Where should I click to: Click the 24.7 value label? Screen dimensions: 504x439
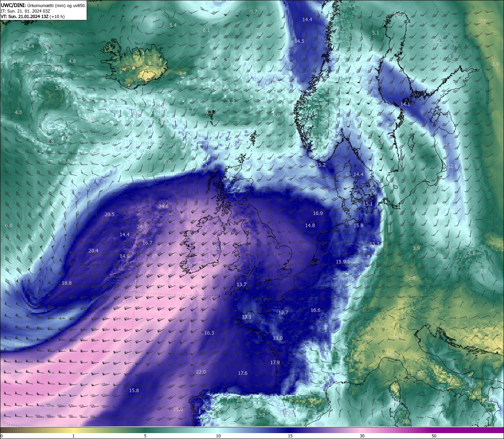[x=142, y=227]
